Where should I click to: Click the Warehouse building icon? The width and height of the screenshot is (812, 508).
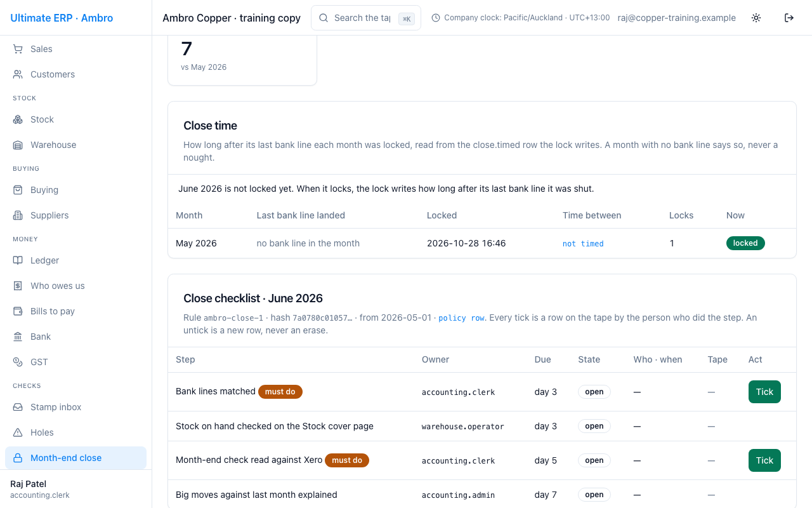click(x=18, y=145)
